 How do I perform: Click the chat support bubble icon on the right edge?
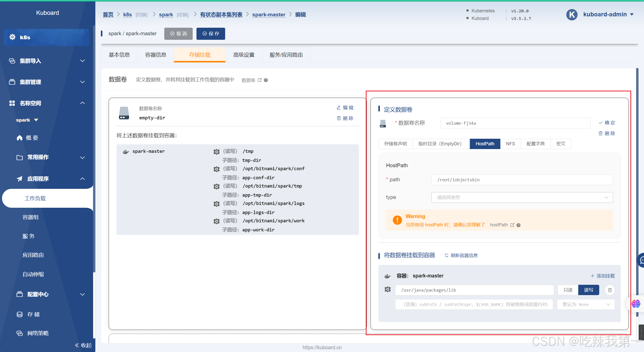coord(641,260)
